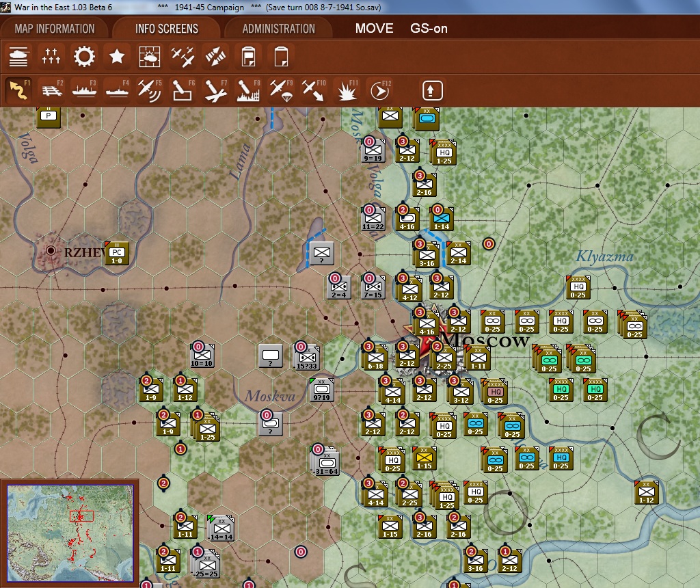Screen dimensions: 700x588
Task: Select the Soviet 3-12 infantry unit
Action: [461, 392]
